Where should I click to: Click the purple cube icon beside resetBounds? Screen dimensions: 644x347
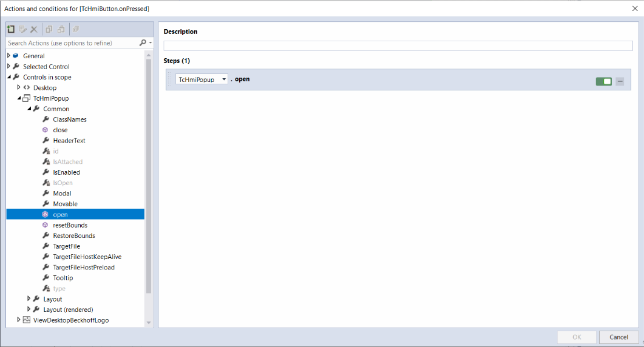(45, 225)
